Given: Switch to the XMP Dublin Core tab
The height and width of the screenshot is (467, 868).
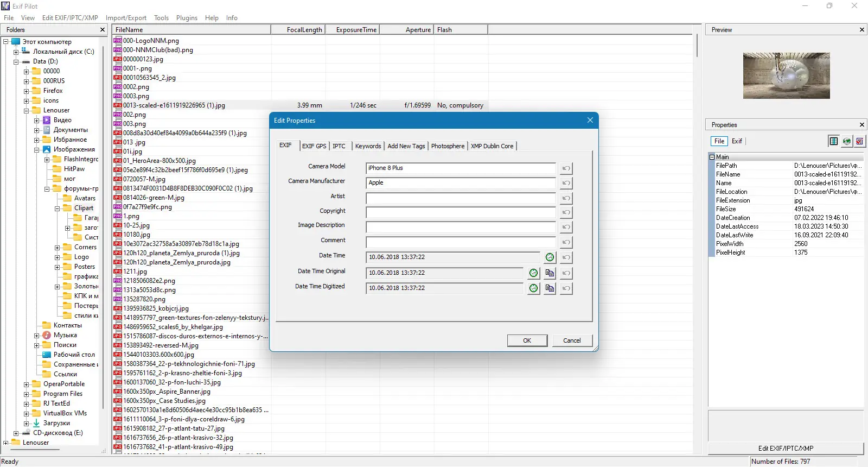Looking at the screenshot, I should pyautogui.click(x=492, y=146).
